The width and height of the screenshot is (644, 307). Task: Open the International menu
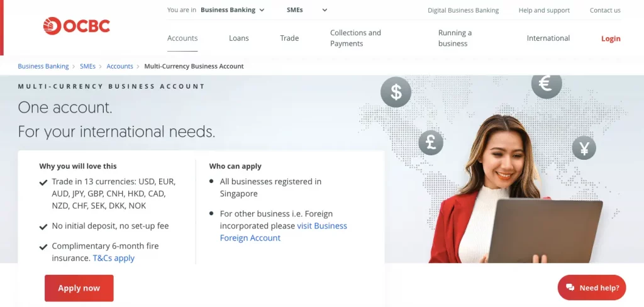548,38
